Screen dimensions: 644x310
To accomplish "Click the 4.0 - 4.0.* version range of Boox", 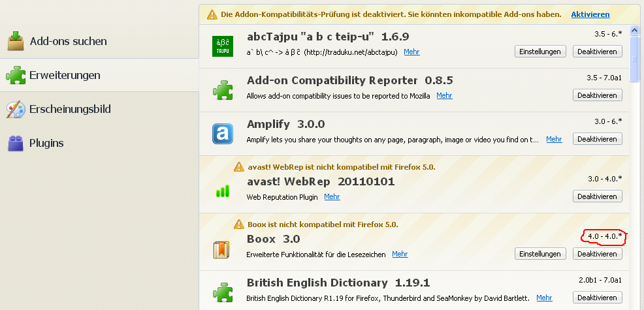I will point(605,236).
